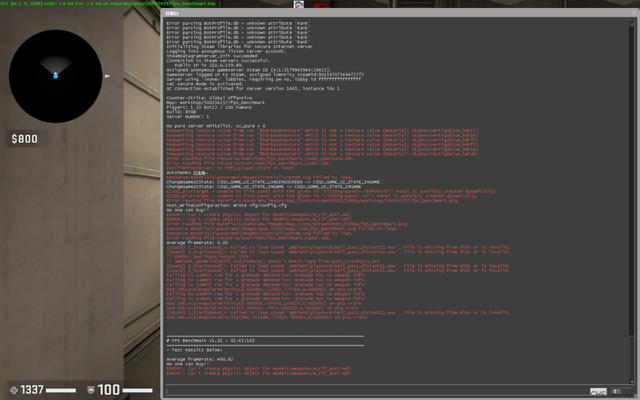Select the 'Players: 1 (0 bots)' line
640x400 pixels.
pyautogui.click(x=209, y=107)
